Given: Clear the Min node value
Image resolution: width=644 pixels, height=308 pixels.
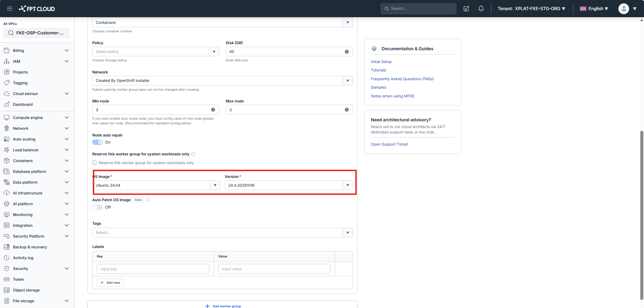Looking at the screenshot, I should tap(213, 110).
